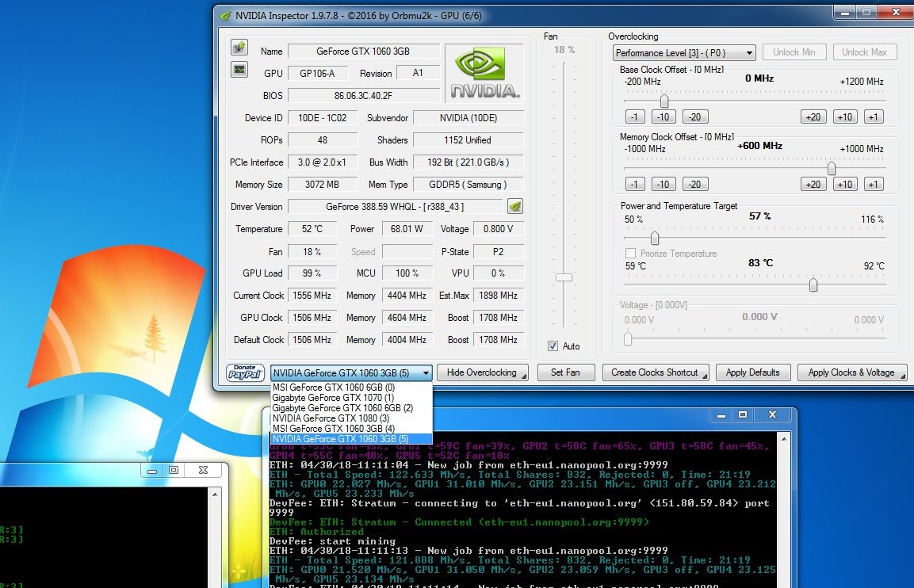Image resolution: width=914 pixels, height=588 pixels.
Task: Collapse the GPU selection dropdown
Action: click(426, 373)
